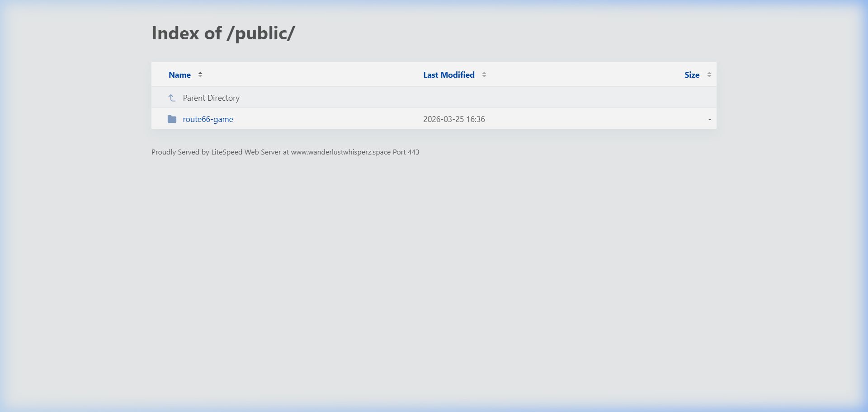
Task: Click the sort arrows icon next to Last Modified
Action: (x=484, y=75)
